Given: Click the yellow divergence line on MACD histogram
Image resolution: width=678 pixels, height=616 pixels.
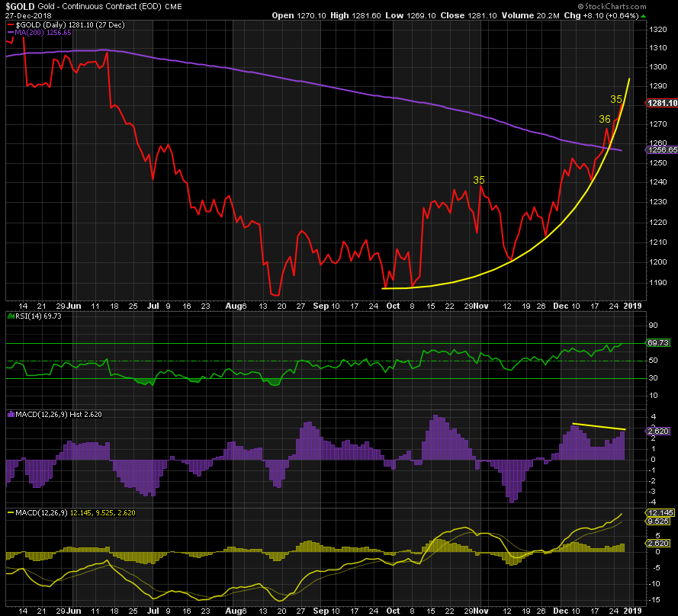Looking at the screenshot, I should (599, 426).
